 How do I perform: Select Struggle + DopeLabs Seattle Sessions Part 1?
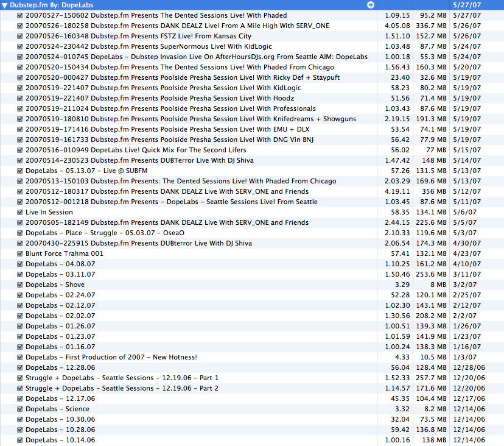(122, 378)
